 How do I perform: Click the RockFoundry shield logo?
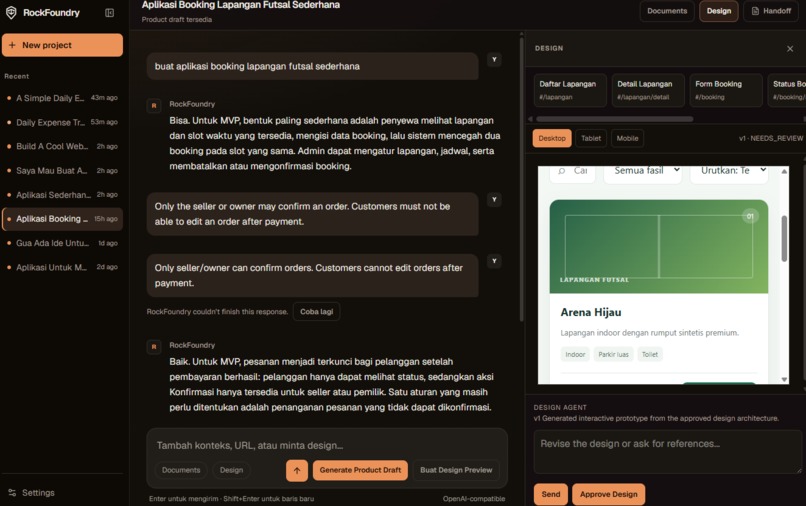(11, 12)
